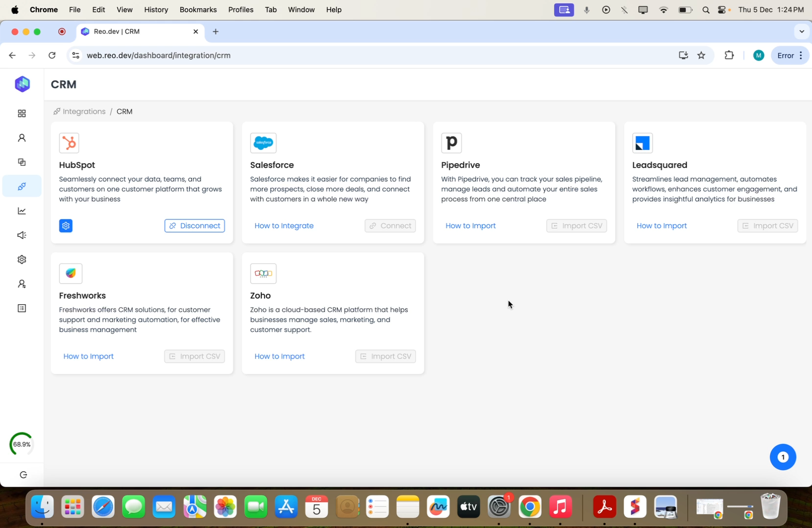Click Connect button for Salesforce
This screenshot has height=528, width=812.
(390, 226)
